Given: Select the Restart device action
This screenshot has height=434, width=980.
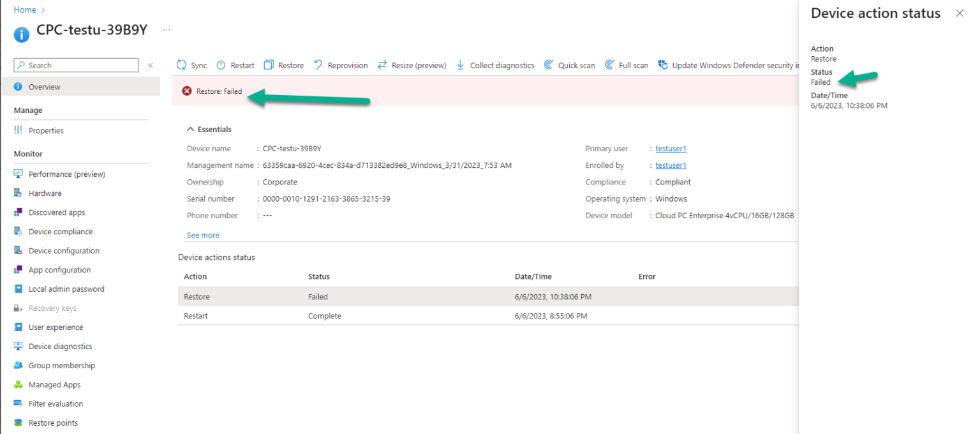Looking at the screenshot, I should tap(235, 64).
